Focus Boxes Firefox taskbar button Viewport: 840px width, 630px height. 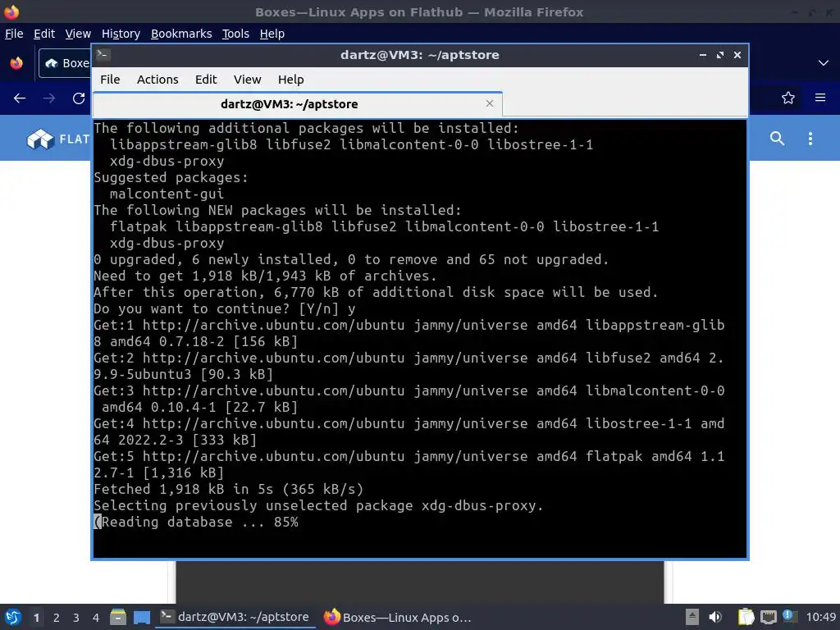[x=398, y=617]
